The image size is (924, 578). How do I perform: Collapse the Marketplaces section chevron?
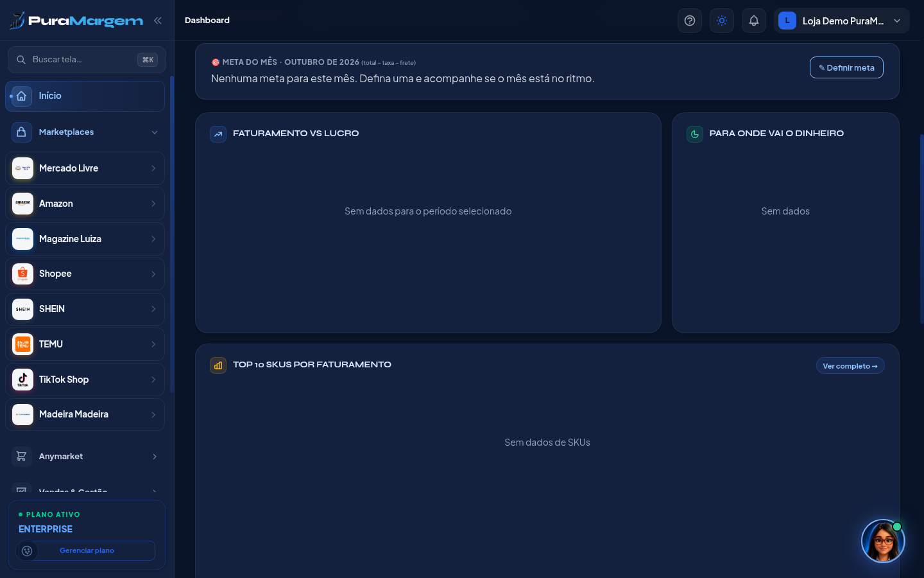[155, 132]
